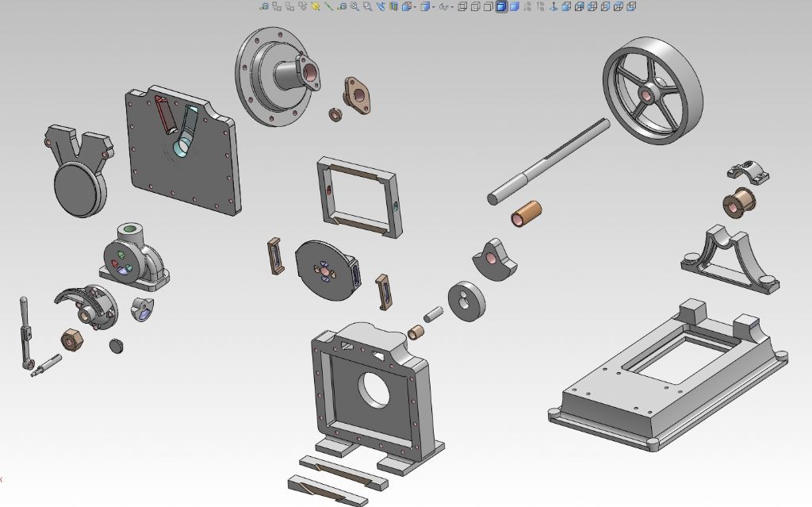This screenshot has width=812, height=507.
Task: Switch to Hidden Lines Removed display
Action: (488, 6)
